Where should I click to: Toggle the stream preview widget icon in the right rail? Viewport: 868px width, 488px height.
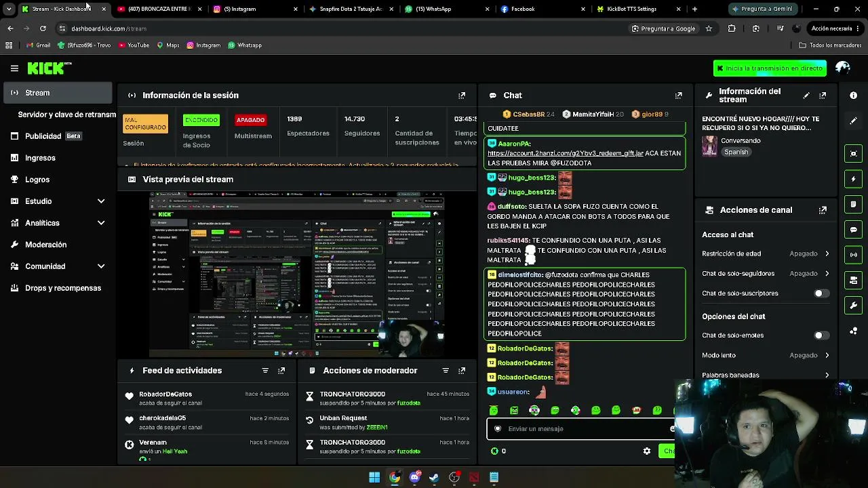853,153
